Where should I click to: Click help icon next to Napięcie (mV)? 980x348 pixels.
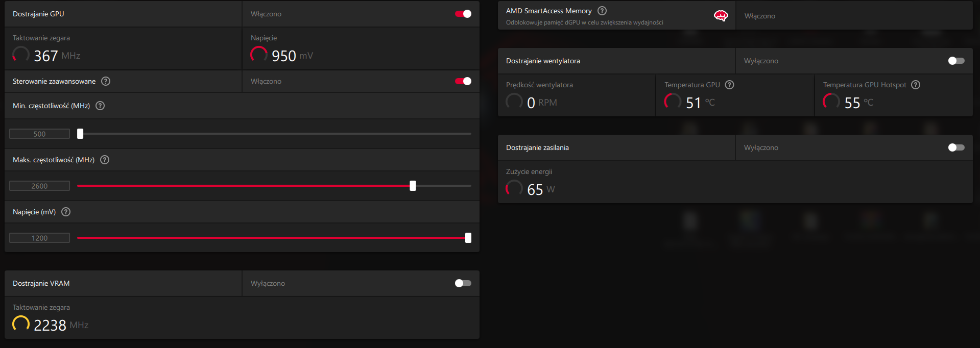pyautogui.click(x=66, y=212)
